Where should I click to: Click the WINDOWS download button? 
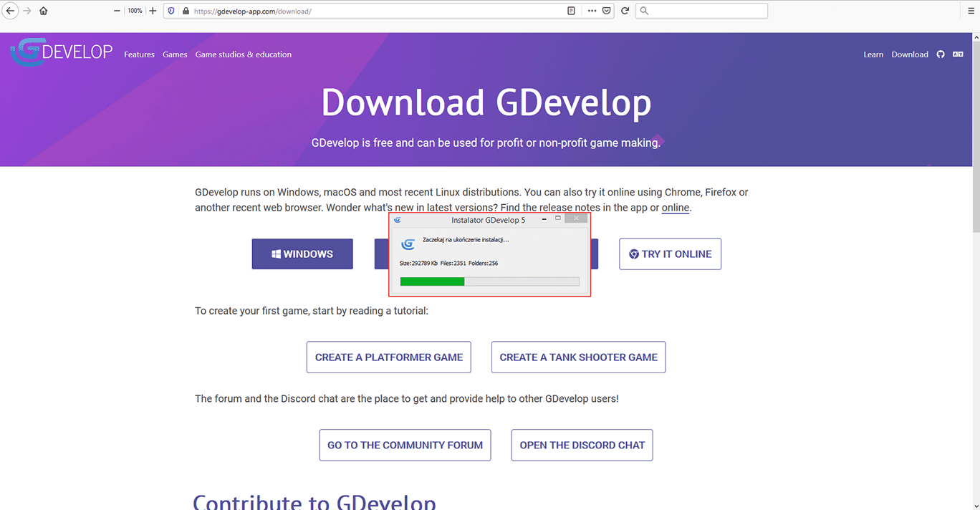click(302, 254)
